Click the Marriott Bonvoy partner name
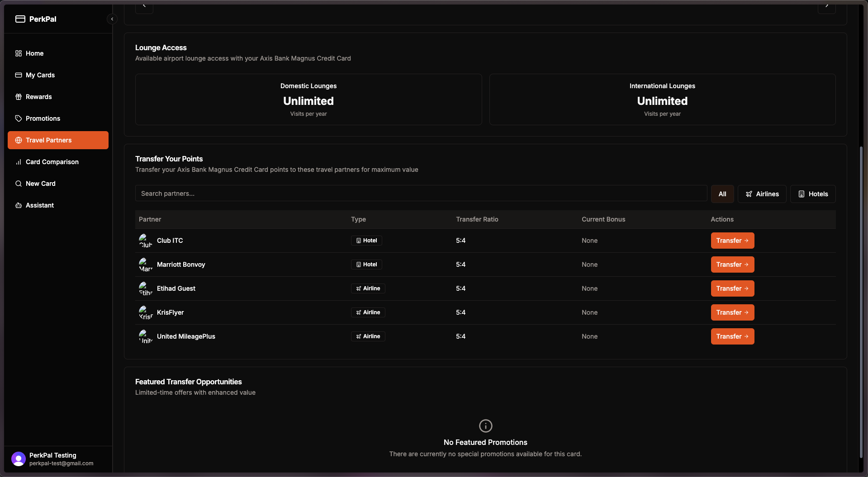Image resolution: width=868 pixels, height=477 pixels. (x=181, y=264)
